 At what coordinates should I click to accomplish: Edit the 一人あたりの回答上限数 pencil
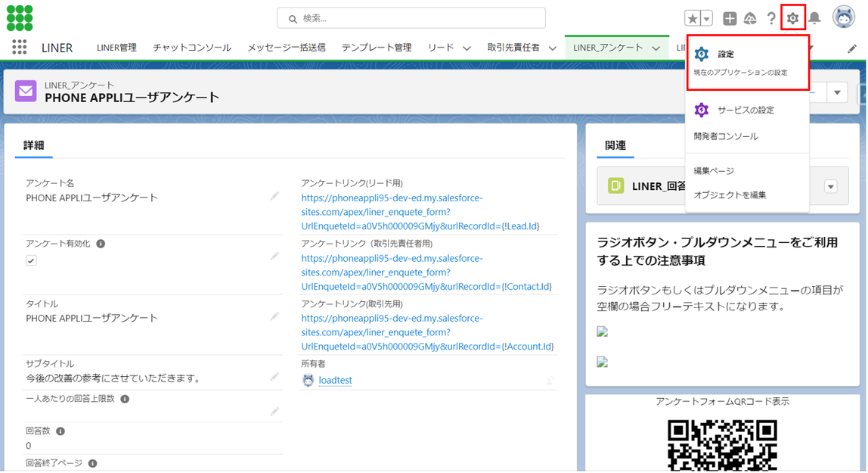[x=274, y=411]
